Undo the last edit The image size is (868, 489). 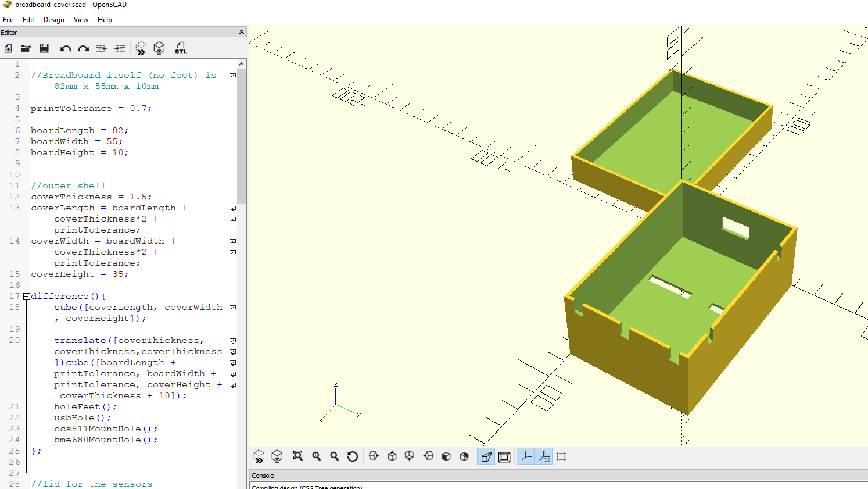pyautogui.click(x=65, y=48)
